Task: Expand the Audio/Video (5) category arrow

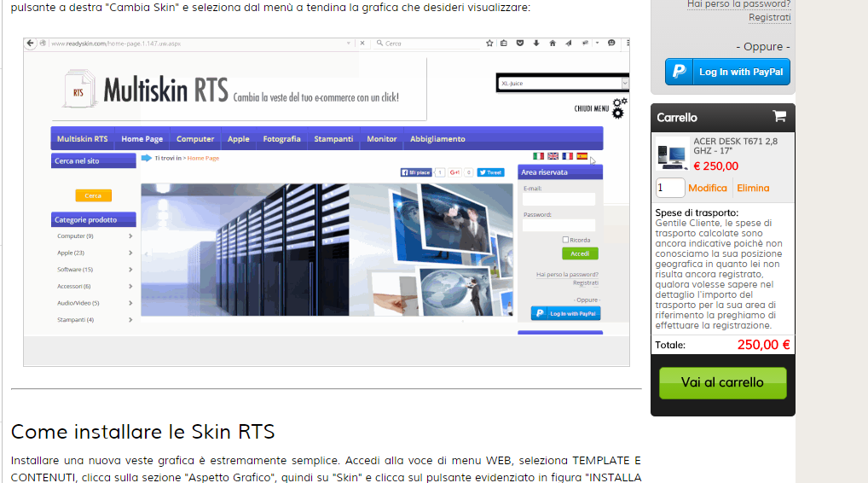Action: click(x=130, y=303)
